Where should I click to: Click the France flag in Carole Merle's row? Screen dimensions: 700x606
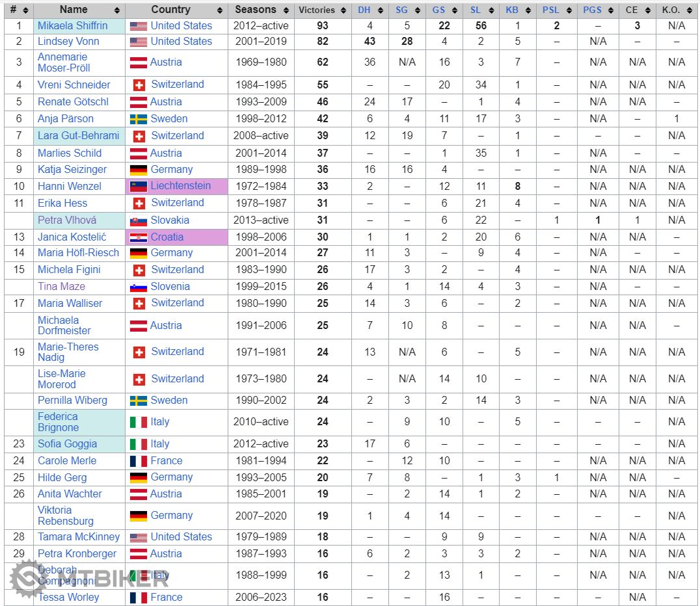pos(138,461)
